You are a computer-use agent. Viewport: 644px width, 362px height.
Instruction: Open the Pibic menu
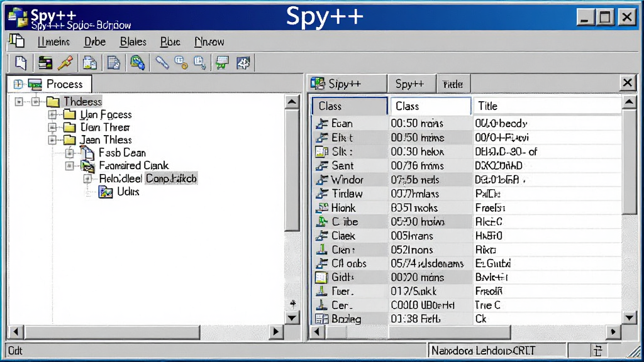click(x=170, y=42)
